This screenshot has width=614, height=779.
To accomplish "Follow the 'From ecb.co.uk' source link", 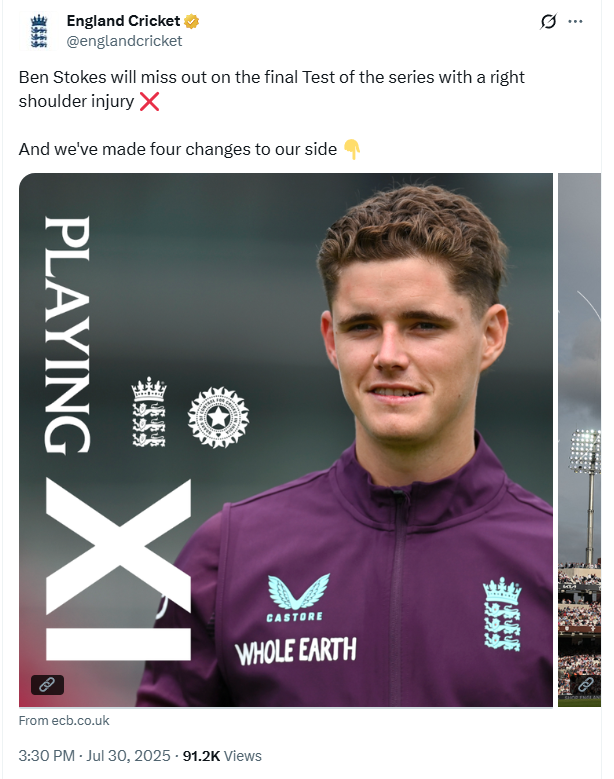I will tap(64, 720).
